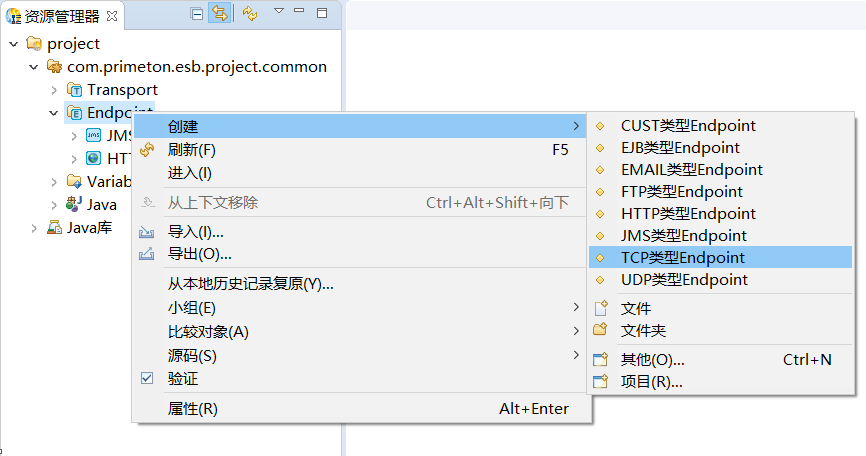Collapse the project tree node
Screen dimensions: 866x456
point(13,44)
